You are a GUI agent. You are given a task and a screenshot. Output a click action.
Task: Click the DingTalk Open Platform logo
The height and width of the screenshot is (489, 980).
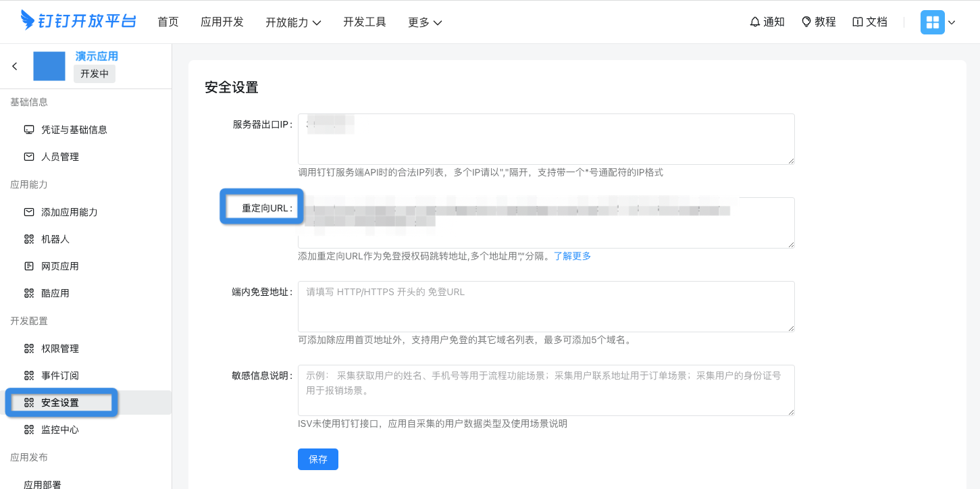coord(78,20)
